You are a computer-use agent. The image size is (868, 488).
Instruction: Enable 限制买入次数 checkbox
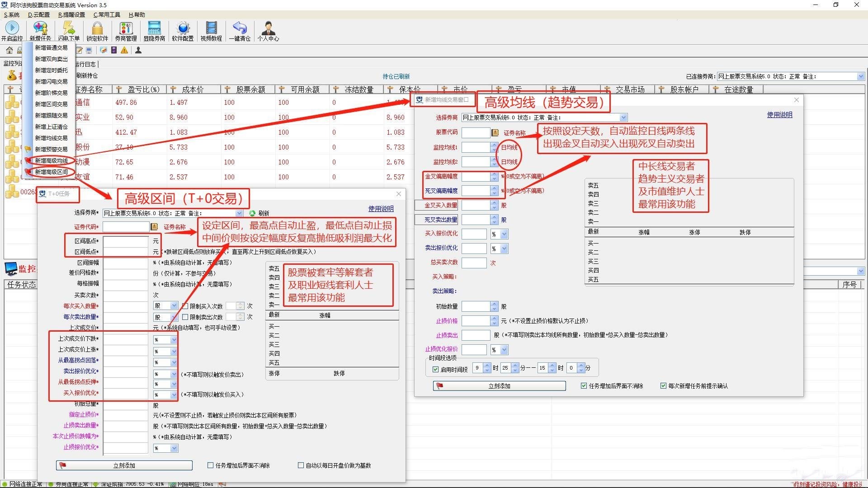point(185,306)
